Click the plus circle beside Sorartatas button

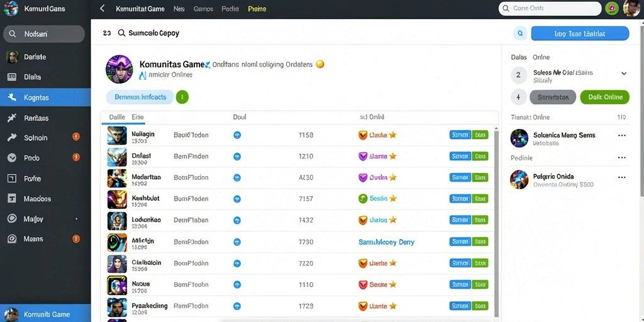pos(518,97)
